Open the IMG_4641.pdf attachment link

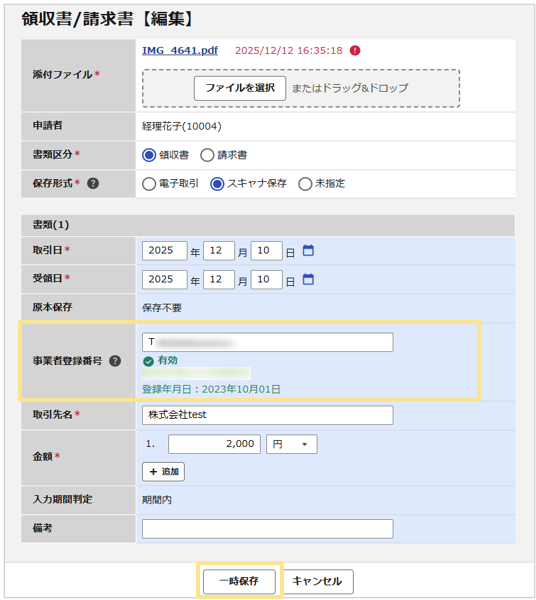click(180, 51)
